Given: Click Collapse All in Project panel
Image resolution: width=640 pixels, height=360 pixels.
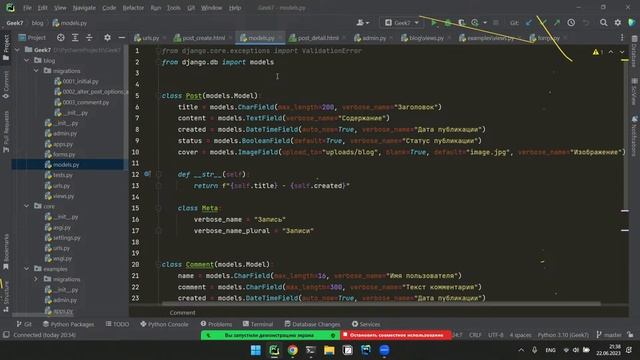Looking at the screenshot, I should (89, 38).
